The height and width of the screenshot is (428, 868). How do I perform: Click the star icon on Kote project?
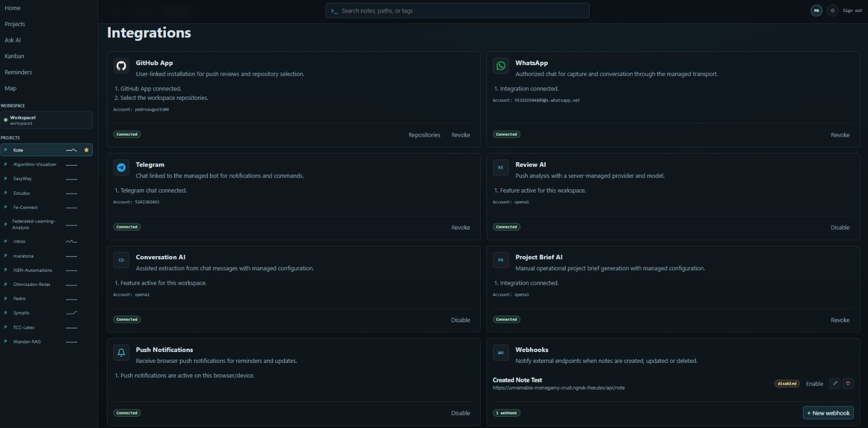click(86, 150)
